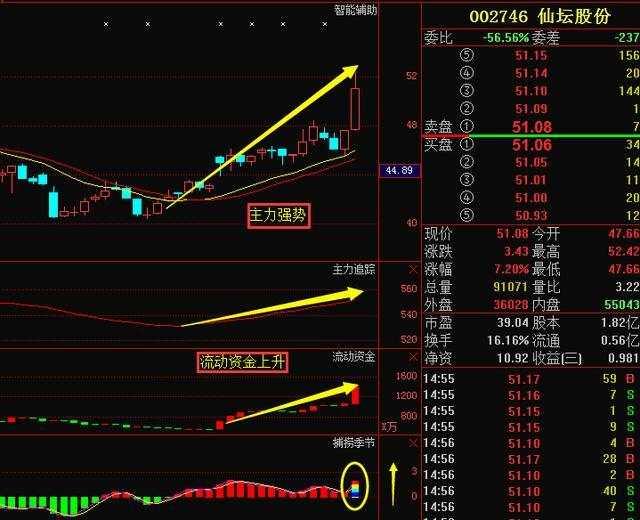Select sell level 2 price 51.09
The width and height of the screenshot is (640, 520).
(531, 109)
